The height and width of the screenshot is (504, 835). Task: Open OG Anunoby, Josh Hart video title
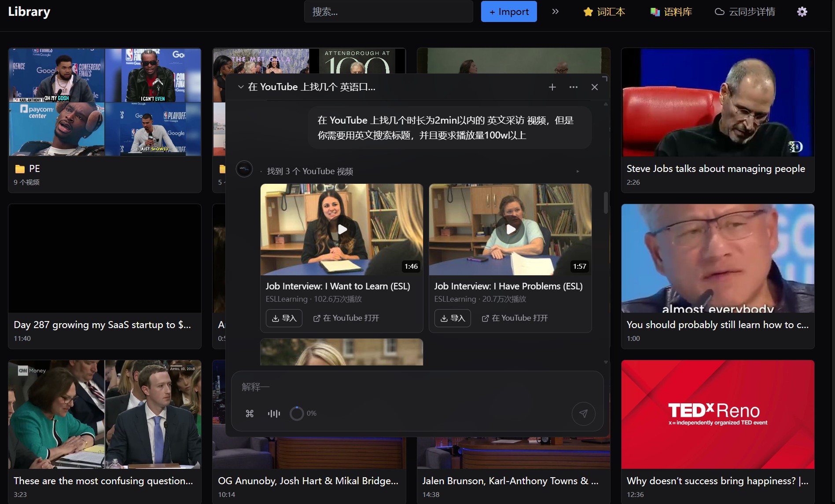coord(308,481)
